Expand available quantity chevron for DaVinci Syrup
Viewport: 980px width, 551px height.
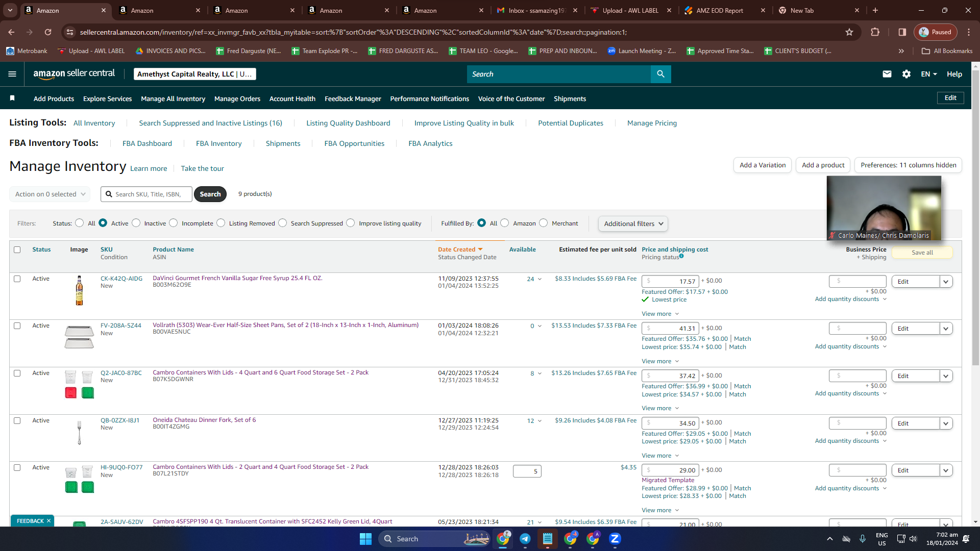pyautogui.click(x=540, y=279)
